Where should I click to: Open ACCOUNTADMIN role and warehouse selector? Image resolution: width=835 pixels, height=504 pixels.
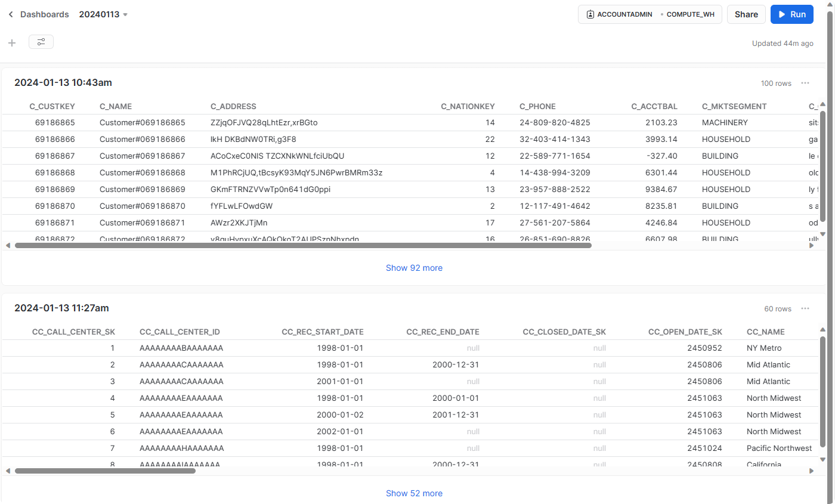coord(650,14)
